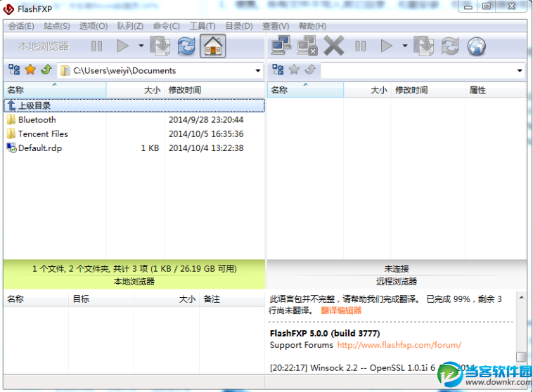Click the local favorites star icon
The image size is (533, 392).
[x=31, y=70]
